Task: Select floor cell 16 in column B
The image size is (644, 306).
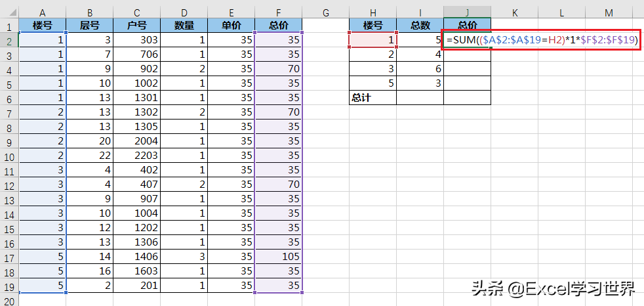Action: click(90, 271)
